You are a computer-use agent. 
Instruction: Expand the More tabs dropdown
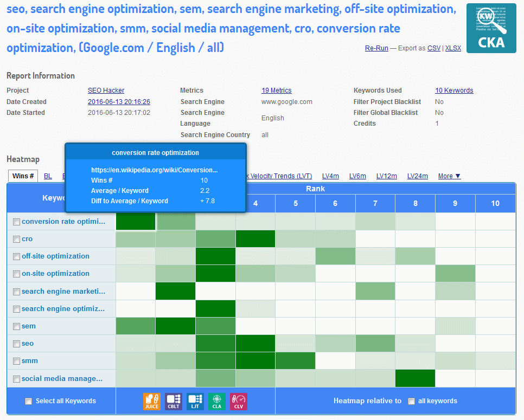tap(449, 176)
